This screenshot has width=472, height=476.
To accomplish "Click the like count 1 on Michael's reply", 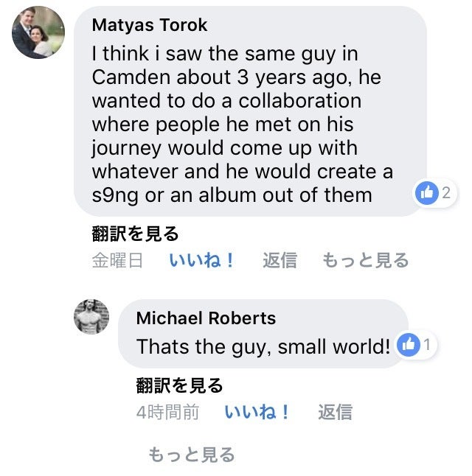I will 427,344.
